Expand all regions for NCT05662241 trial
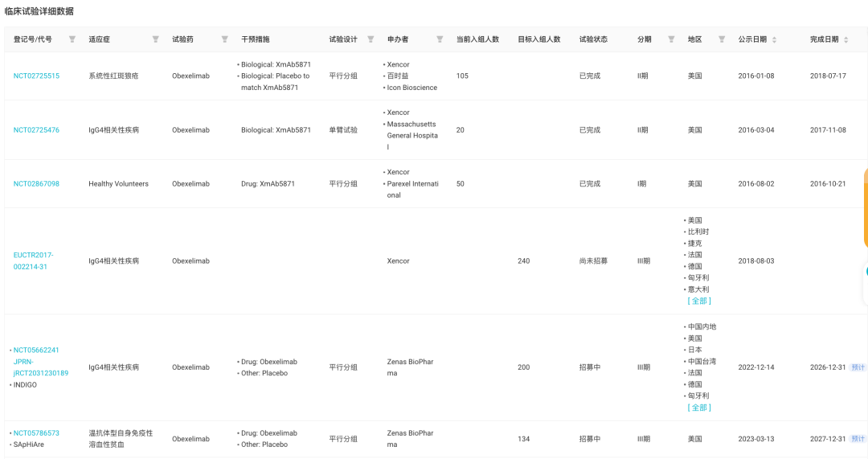Viewport: 868px width, 459px height. tap(699, 408)
